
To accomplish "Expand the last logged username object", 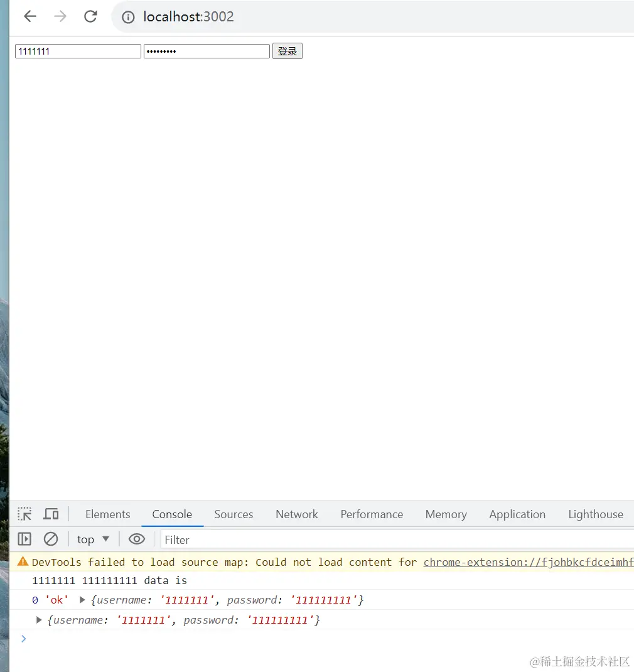I will click(38, 620).
